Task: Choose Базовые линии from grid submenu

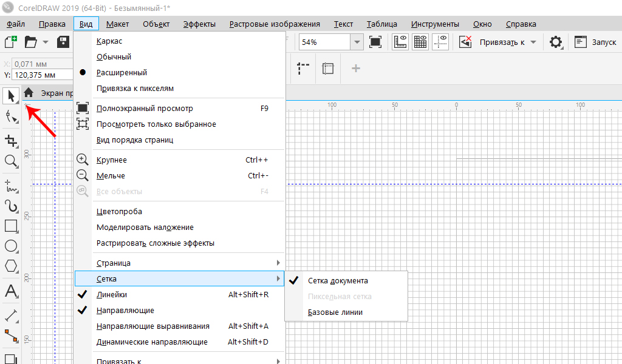Action: coord(335,312)
